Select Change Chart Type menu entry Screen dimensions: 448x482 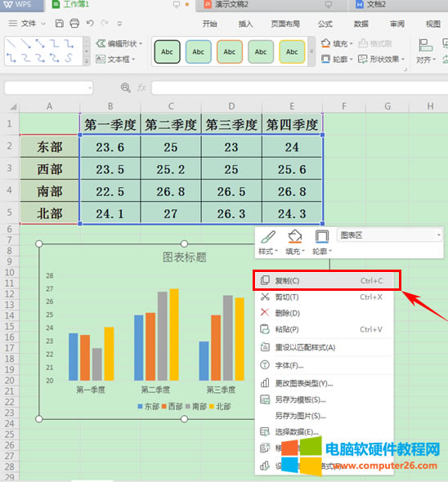(x=323, y=383)
